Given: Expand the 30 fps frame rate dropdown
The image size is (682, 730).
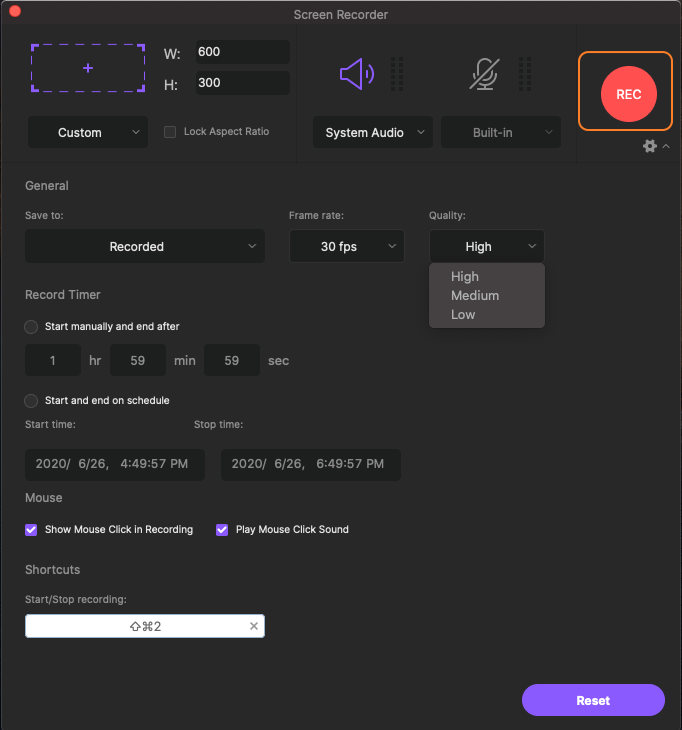Looking at the screenshot, I should click(346, 246).
